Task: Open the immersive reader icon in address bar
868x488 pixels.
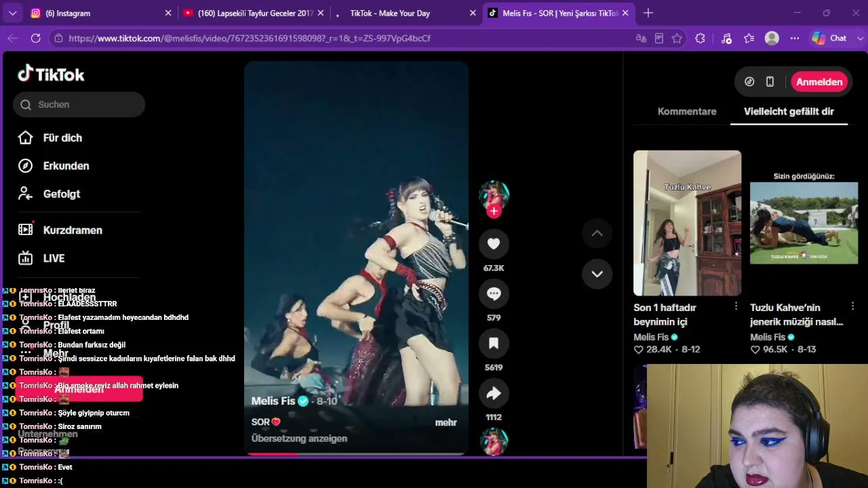Action: (x=659, y=39)
